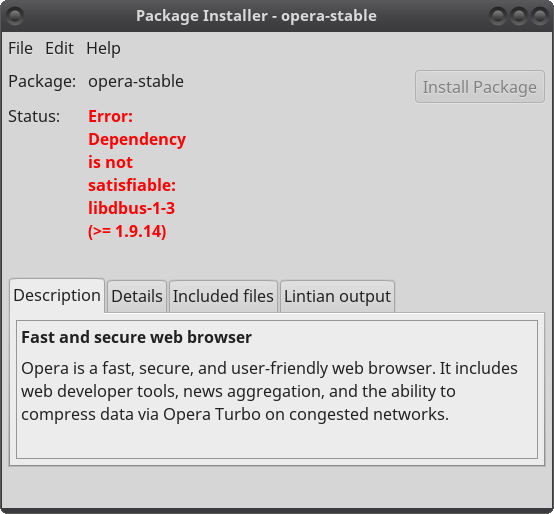
Task: Click the window menu button at title bar left
Action: 15,16
